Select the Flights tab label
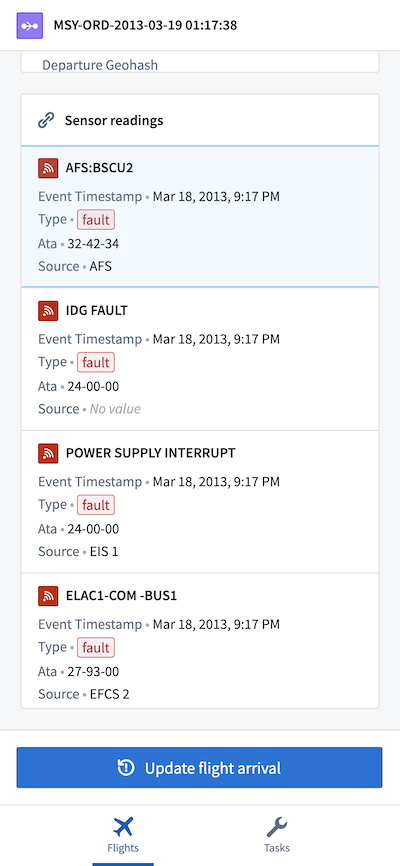The width and height of the screenshot is (400, 866). (x=123, y=848)
